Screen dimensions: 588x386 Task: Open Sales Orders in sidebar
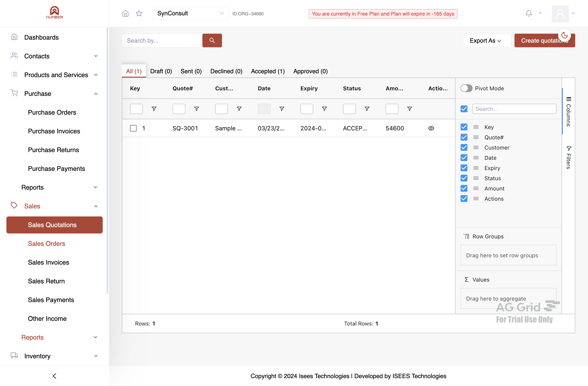click(x=46, y=243)
